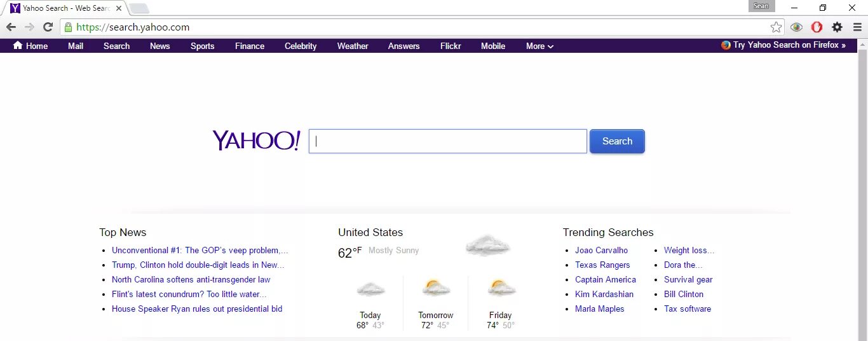Screen dimensions: 868x341
Task: Open Celebrity in Yahoo navigation
Action: click(x=301, y=46)
